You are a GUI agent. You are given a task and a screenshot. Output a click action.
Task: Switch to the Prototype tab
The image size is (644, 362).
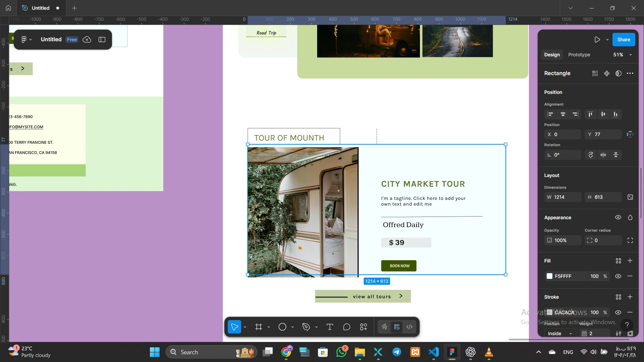click(x=579, y=55)
